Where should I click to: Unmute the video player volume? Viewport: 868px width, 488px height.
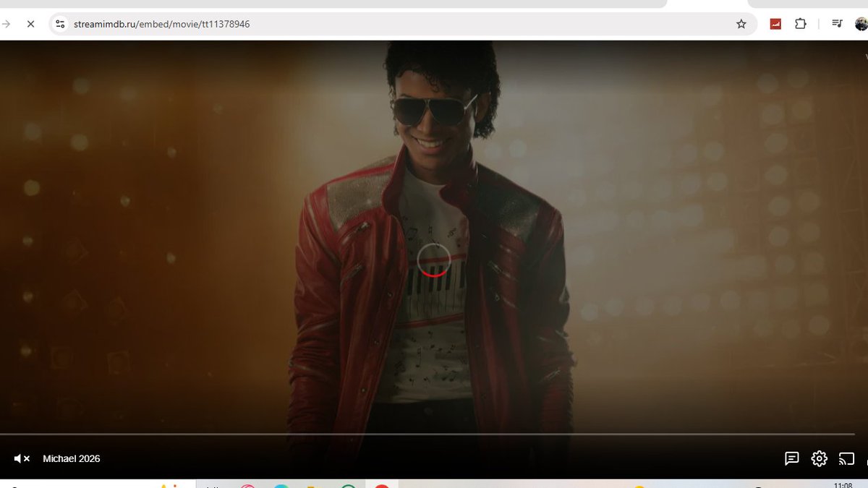click(x=22, y=458)
